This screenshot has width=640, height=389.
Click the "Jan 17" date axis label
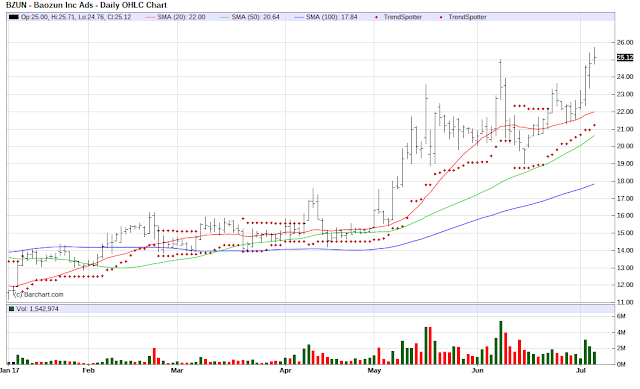tap(10, 371)
